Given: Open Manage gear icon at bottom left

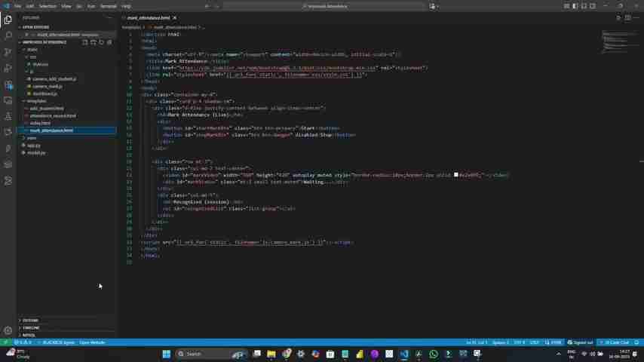Looking at the screenshot, I should tap(8, 330).
